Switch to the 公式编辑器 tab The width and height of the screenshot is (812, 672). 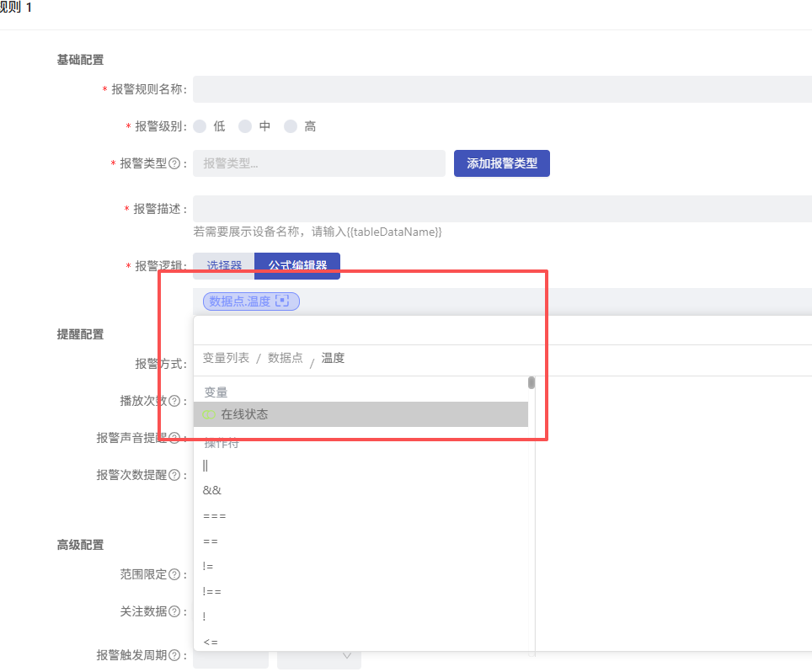pos(297,265)
